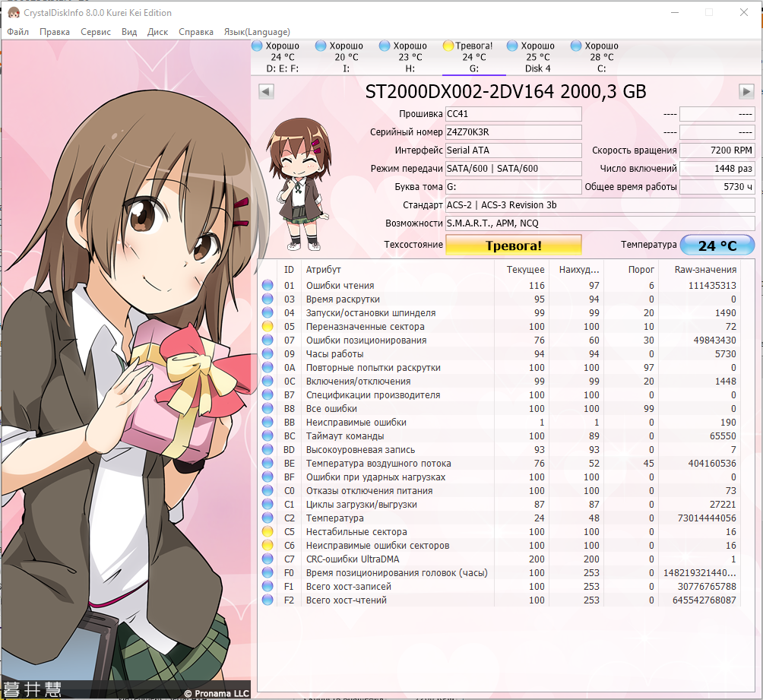Select row Отказы отключения питания

click(x=499, y=491)
